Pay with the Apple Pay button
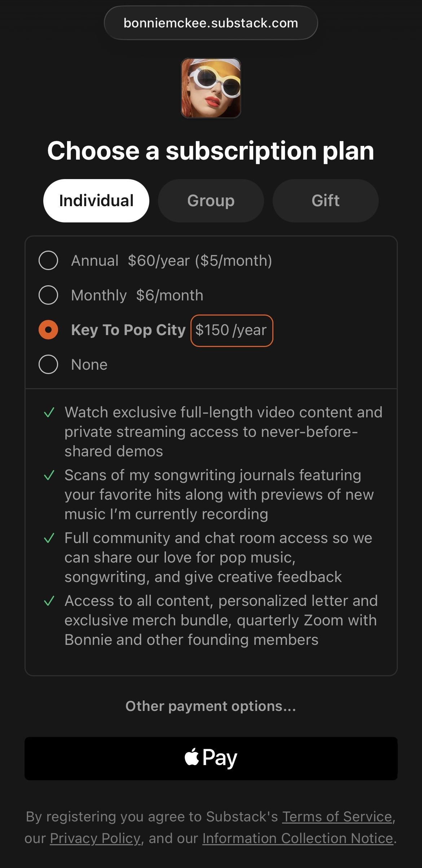The width and height of the screenshot is (422, 868). tap(211, 758)
